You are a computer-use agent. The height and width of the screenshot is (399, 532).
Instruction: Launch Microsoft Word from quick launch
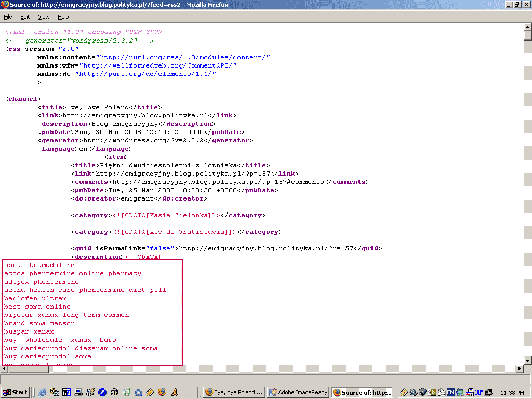[x=66, y=392]
